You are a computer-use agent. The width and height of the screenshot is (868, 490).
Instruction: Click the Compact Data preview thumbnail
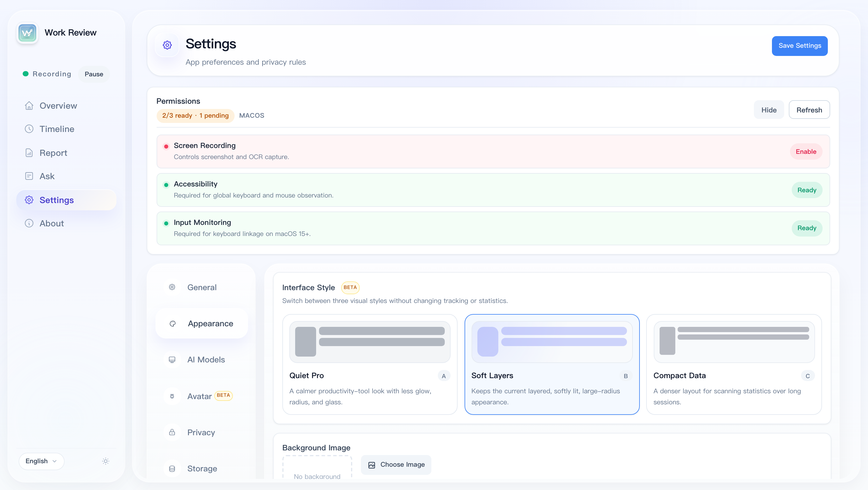tap(734, 342)
